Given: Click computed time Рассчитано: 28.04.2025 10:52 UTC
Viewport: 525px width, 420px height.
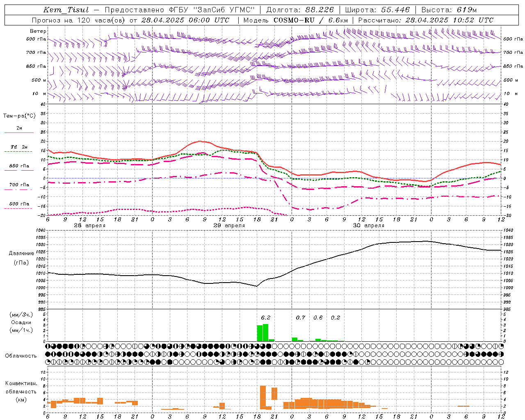Looking at the screenshot, I should tap(426, 20).
